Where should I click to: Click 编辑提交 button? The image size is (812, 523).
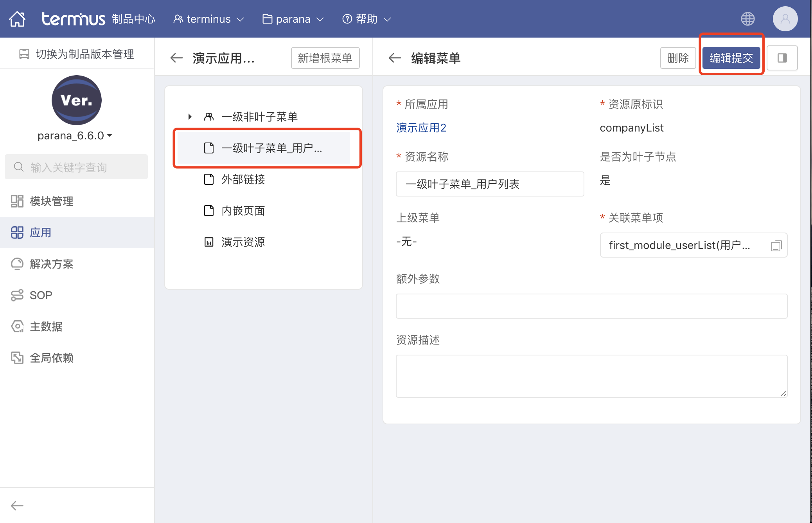click(x=731, y=58)
